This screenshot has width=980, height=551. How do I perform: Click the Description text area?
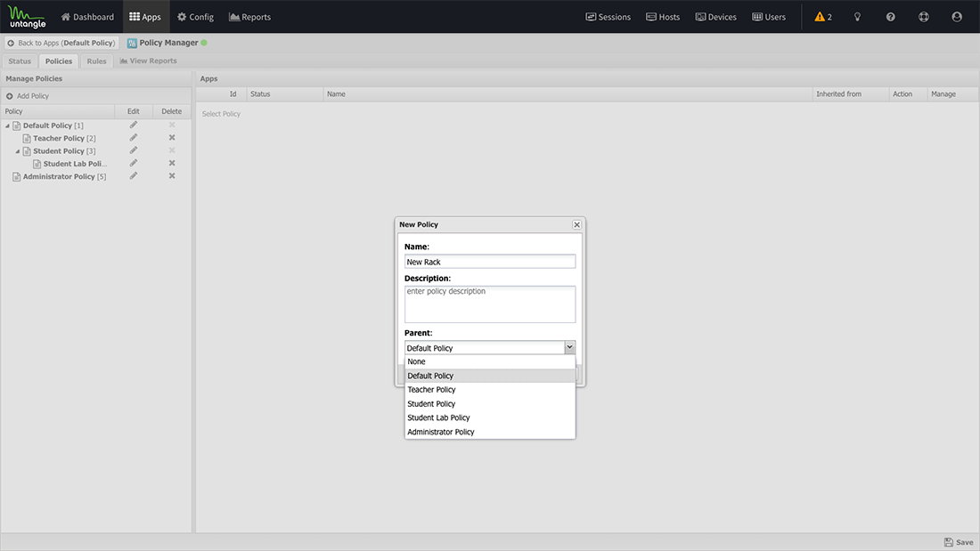tap(490, 304)
